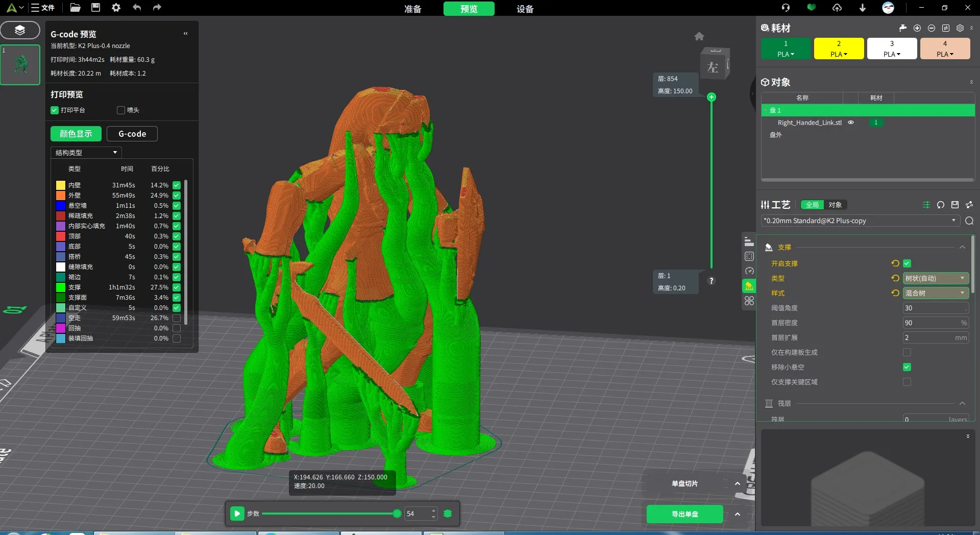This screenshot has width=980, height=535.
Task: Click the compare settings list icon
Action: point(926,205)
